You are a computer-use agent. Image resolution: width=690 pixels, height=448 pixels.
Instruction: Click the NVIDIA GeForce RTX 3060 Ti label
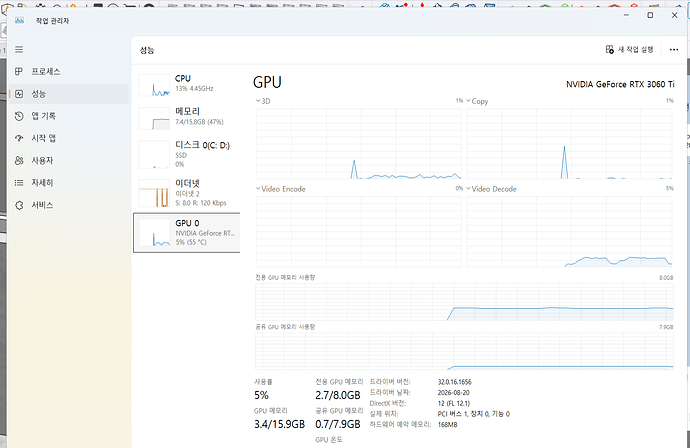click(620, 84)
